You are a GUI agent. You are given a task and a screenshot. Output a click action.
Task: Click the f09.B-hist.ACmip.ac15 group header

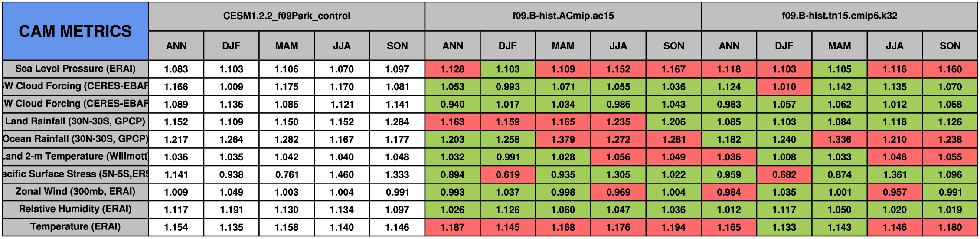pos(563,16)
